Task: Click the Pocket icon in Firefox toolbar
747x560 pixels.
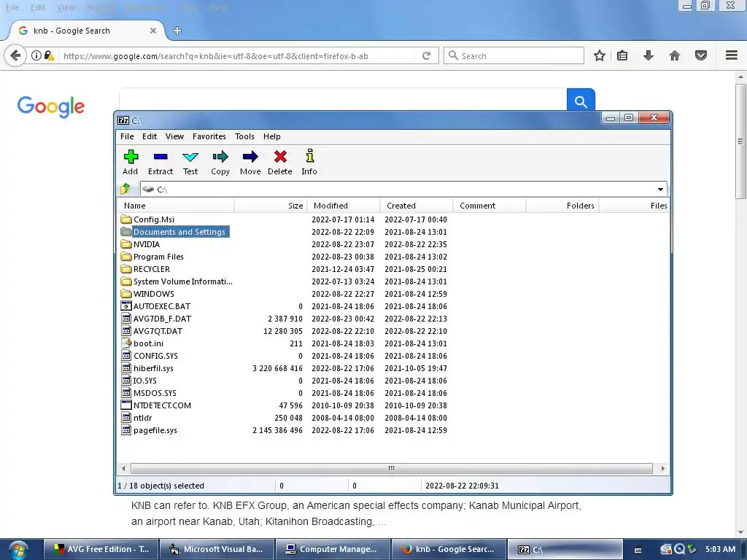Action: click(701, 55)
